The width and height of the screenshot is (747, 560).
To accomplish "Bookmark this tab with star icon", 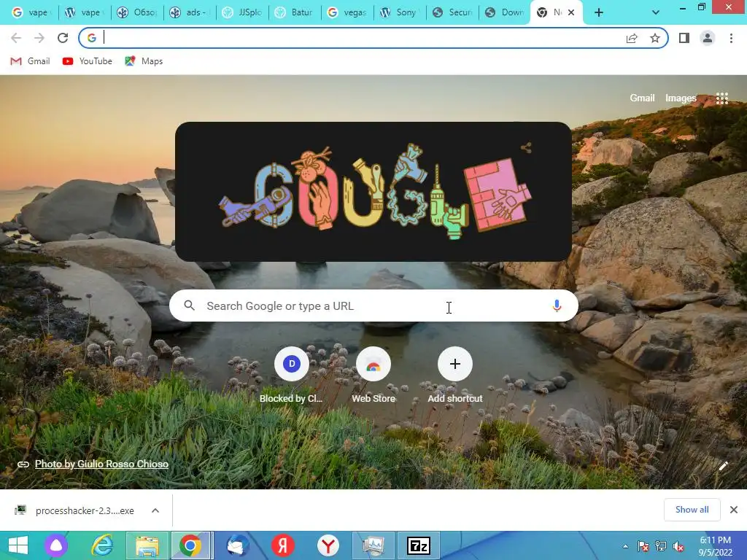I will coord(655,38).
